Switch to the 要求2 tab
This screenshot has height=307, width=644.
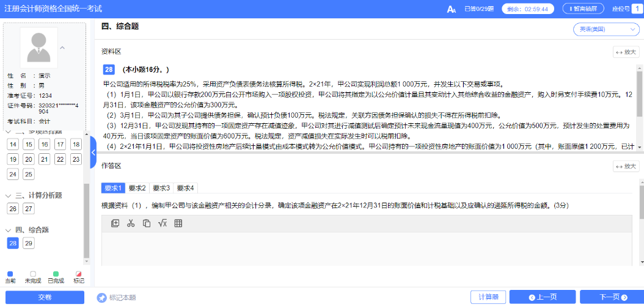(x=137, y=188)
